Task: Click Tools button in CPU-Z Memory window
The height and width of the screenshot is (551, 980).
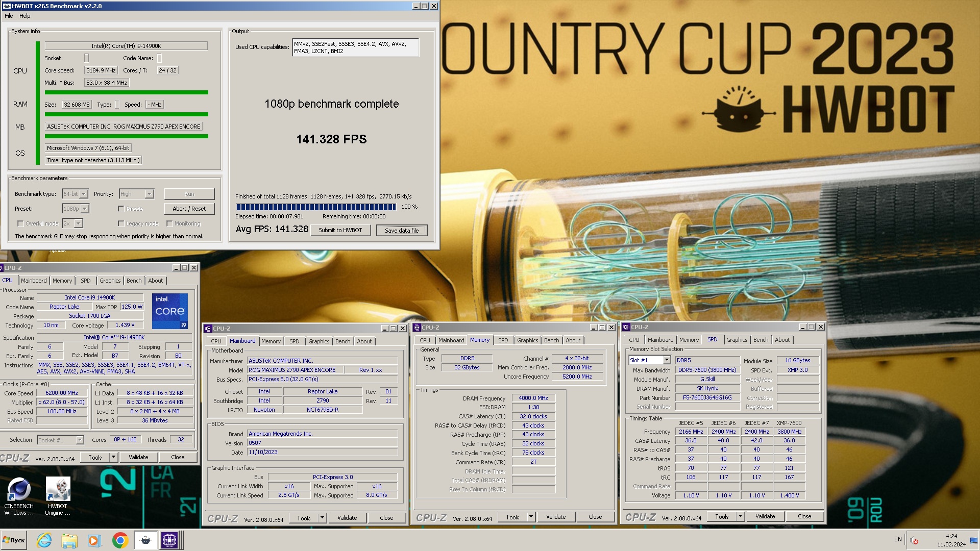Action: (x=512, y=517)
